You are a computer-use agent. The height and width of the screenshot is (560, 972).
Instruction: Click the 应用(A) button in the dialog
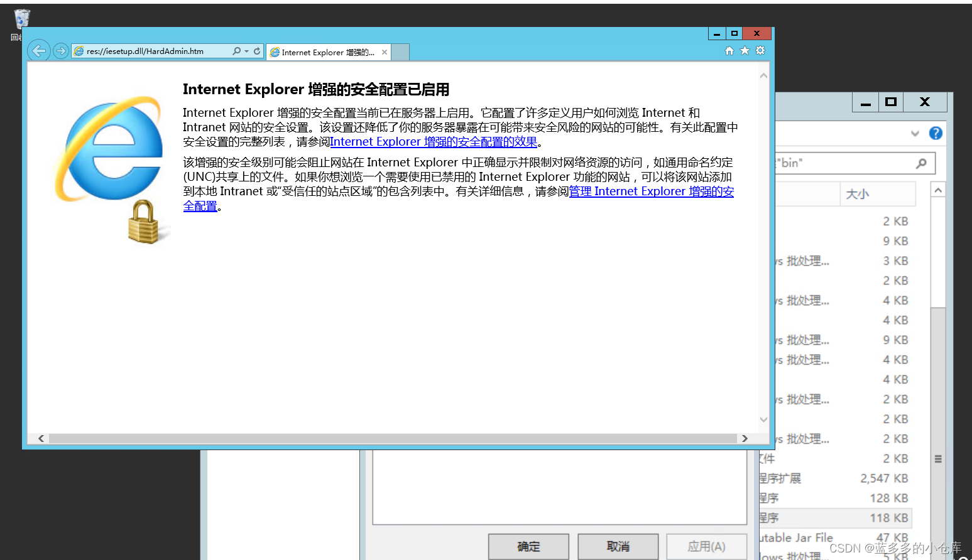point(707,547)
